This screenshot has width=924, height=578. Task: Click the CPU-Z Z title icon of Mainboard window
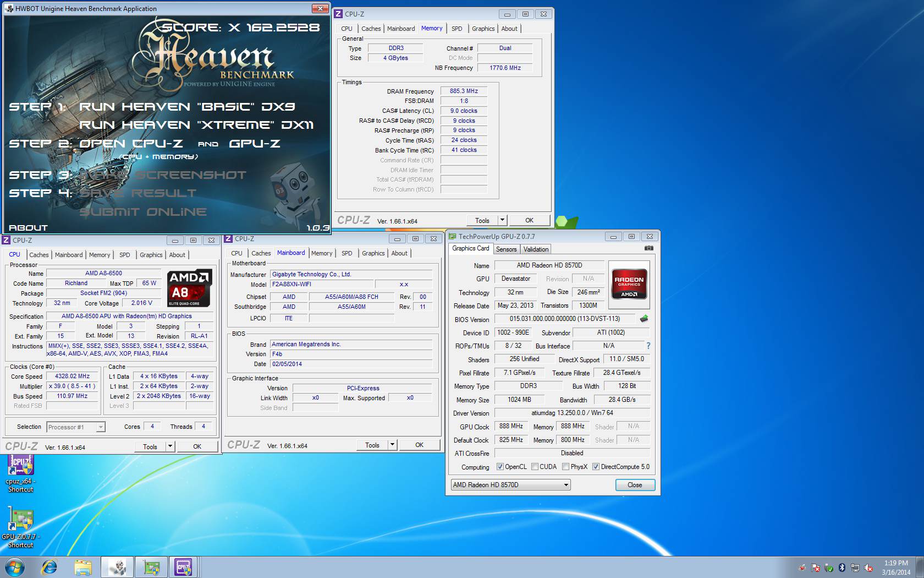[x=228, y=238]
